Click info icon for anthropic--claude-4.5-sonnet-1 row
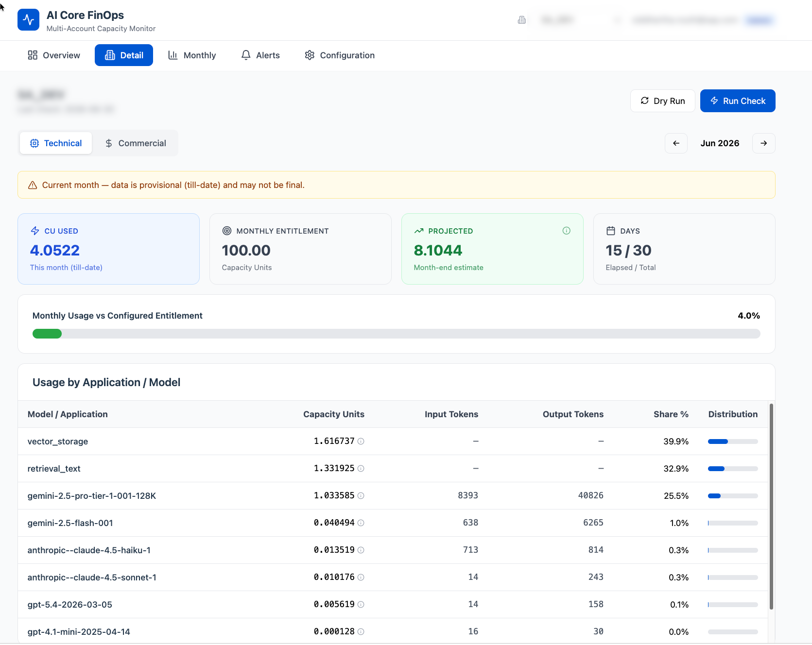The height and width of the screenshot is (645, 812). 361,577
